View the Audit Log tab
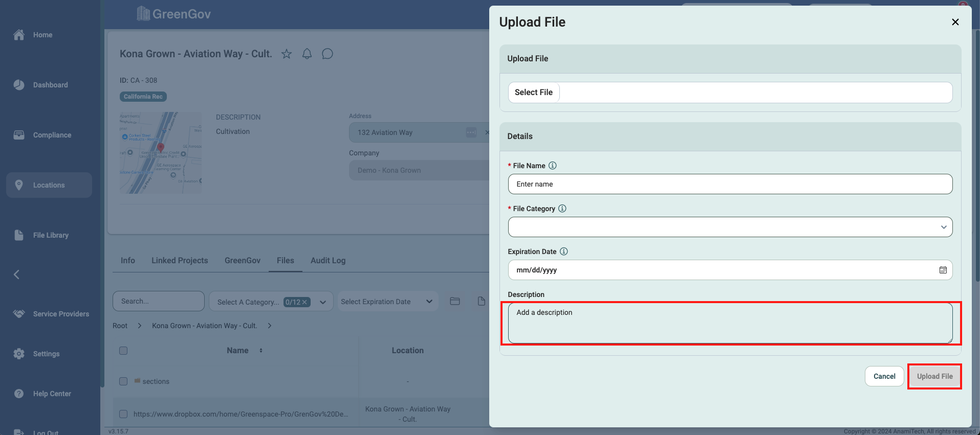The height and width of the screenshot is (435, 980). (328, 261)
